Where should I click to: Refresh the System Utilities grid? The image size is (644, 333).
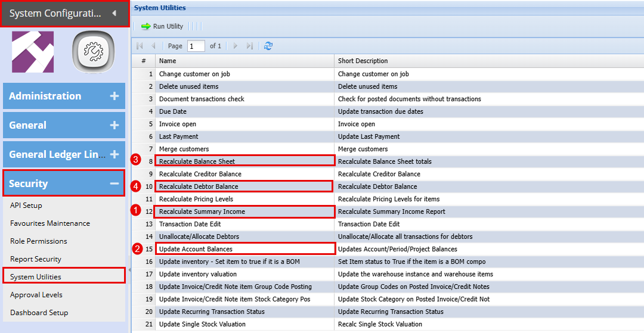coord(268,46)
